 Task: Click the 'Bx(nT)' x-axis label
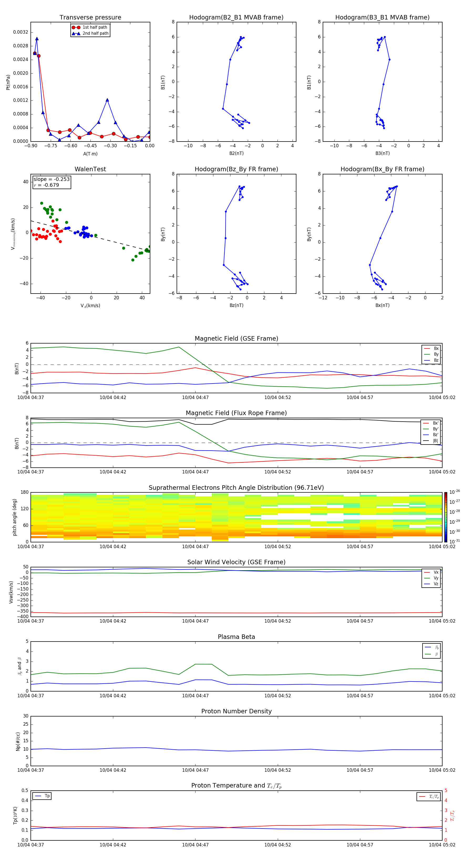(x=382, y=305)
